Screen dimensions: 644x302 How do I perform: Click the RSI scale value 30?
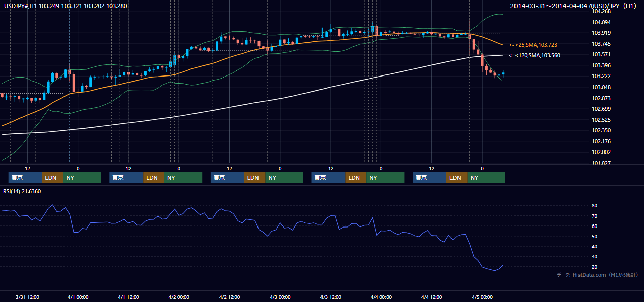coord(595,257)
